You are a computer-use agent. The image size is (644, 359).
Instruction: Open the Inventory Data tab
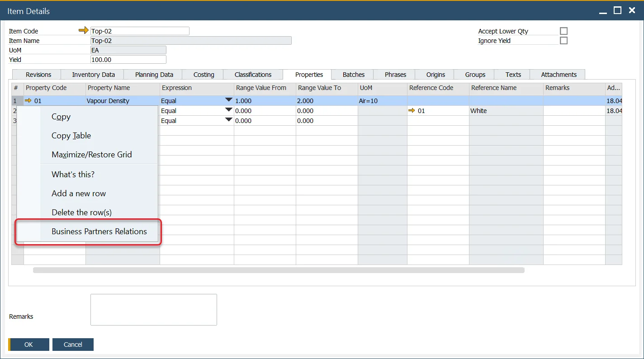(93, 75)
